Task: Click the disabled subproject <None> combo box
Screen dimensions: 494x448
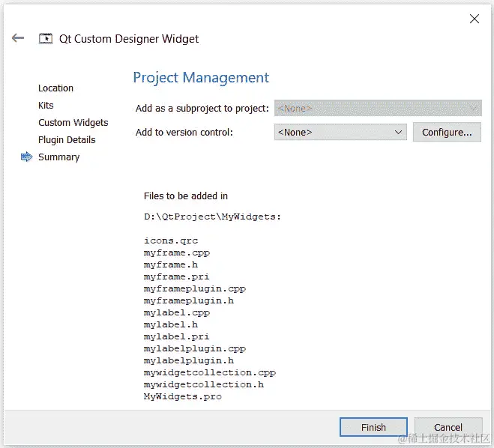Action: 378,109
